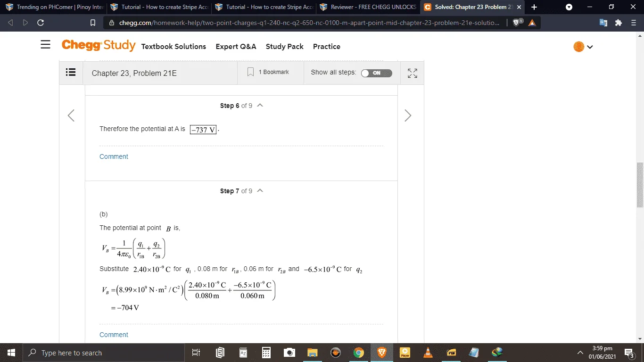Click the boxed answer -737 V
This screenshot has height=362, width=644.
coord(203,130)
